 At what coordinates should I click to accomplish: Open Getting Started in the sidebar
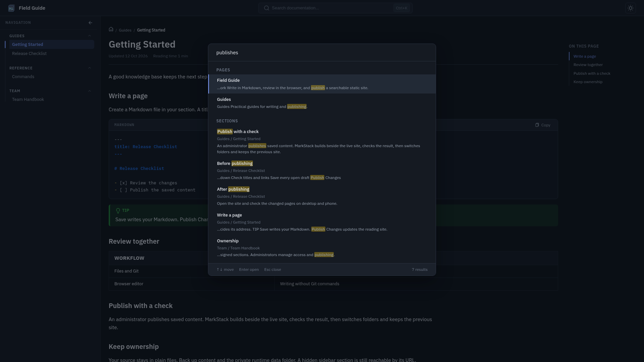(52, 45)
